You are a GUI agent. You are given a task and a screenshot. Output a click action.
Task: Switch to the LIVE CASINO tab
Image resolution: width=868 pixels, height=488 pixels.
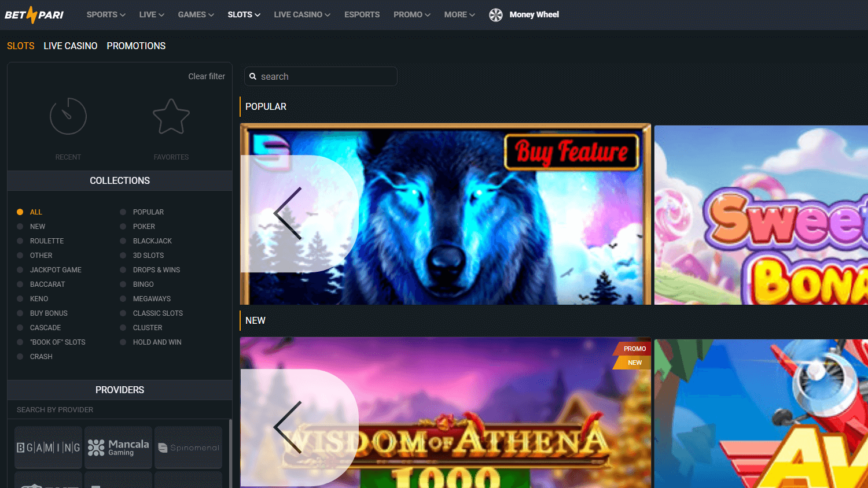pos(70,46)
